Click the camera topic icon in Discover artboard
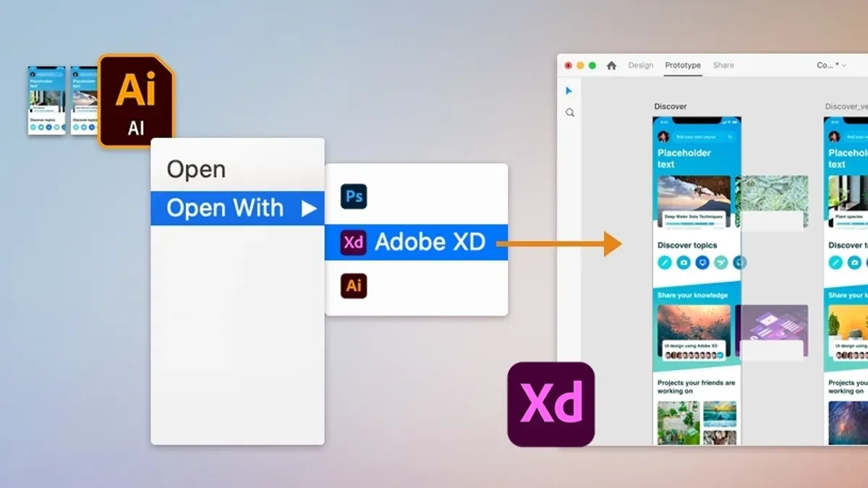Image resolution: width=868 pixels, height=488 pixels. (684, 263)
